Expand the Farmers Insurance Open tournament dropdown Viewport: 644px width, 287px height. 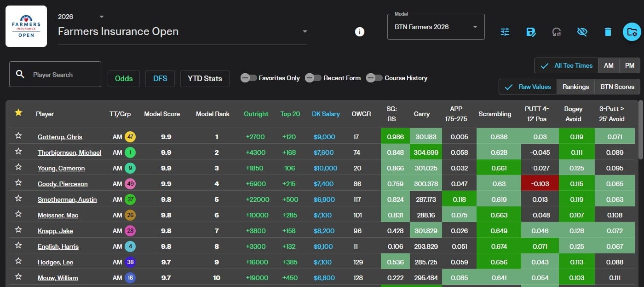point(183,32)
